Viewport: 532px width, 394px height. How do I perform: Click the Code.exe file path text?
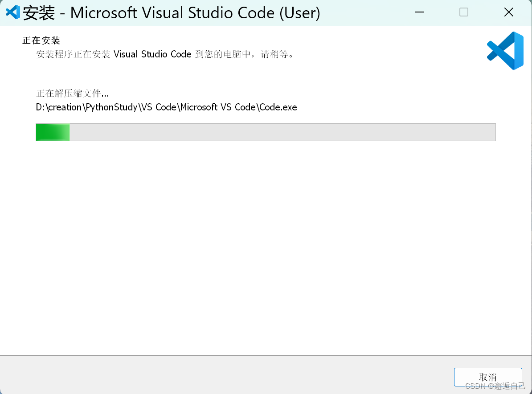[x=166, y=107]
